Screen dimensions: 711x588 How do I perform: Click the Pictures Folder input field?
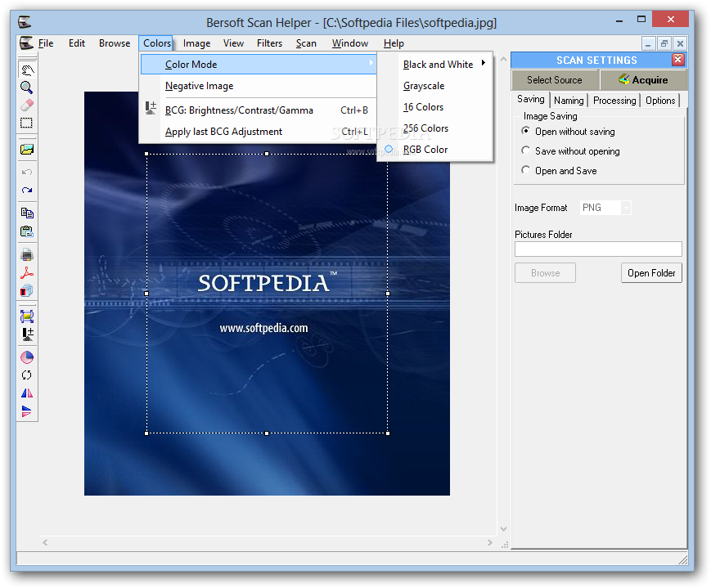click(x=598, y=249)
